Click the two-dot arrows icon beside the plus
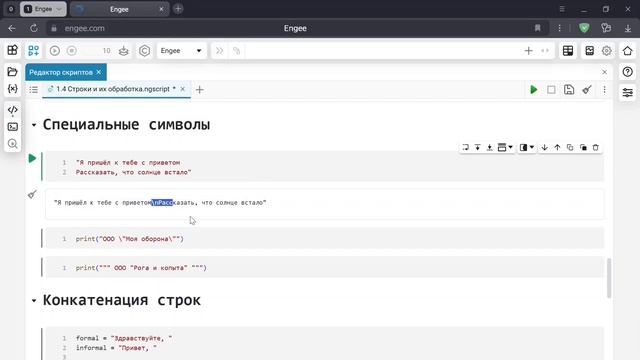Image resolution: width=640 pixels, height=360 pixels. click(545, 51)
